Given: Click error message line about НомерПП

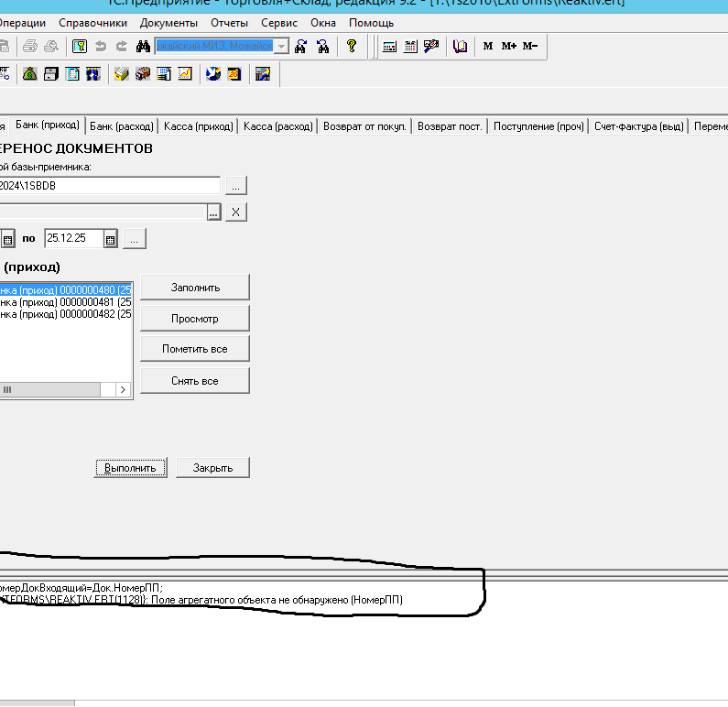Looking at the screenshot, I should 201,600.
